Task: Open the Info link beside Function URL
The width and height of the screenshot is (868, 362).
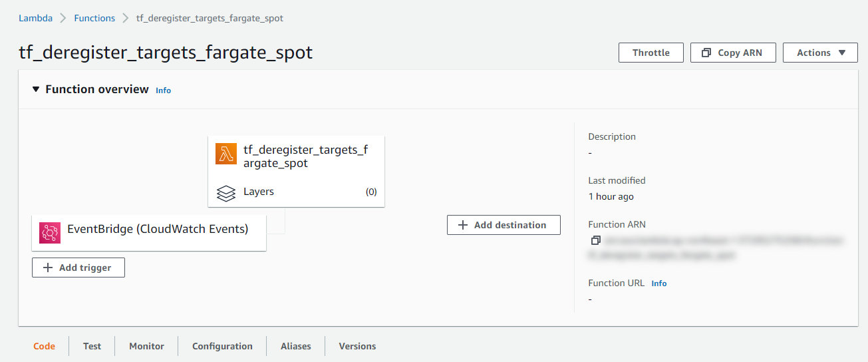Action: [658, 283]
